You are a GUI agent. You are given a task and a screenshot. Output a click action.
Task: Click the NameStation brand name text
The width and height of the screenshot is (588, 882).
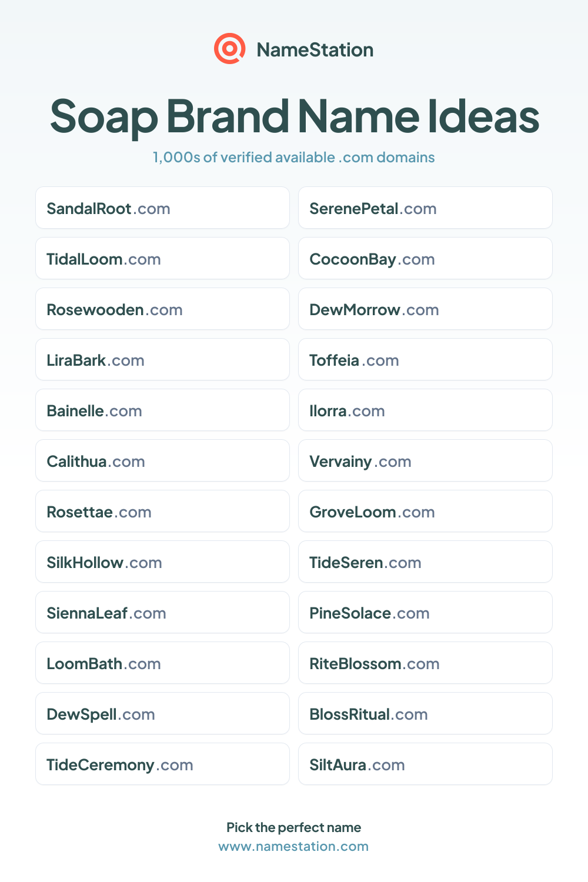(x=315, y=50)
